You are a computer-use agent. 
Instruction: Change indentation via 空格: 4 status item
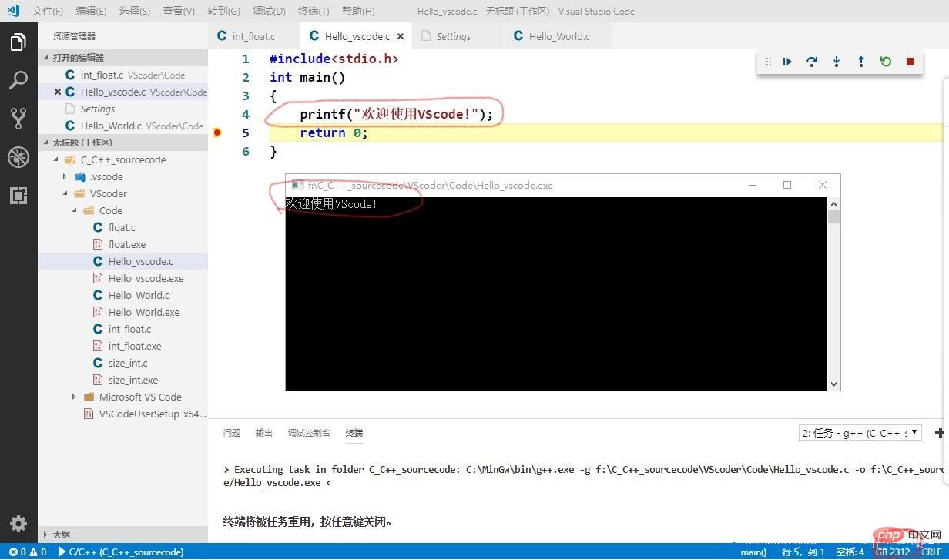coord(850,552)
